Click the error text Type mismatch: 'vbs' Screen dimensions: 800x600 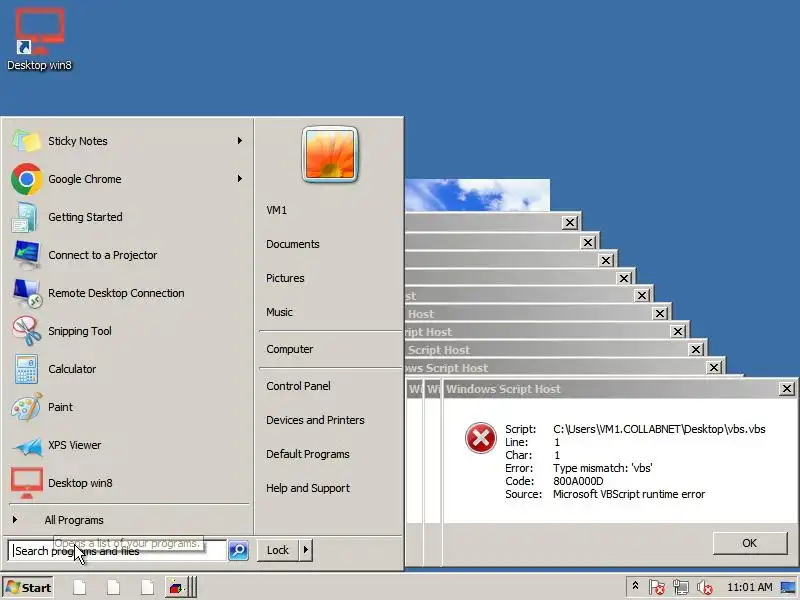pos(603,468)
